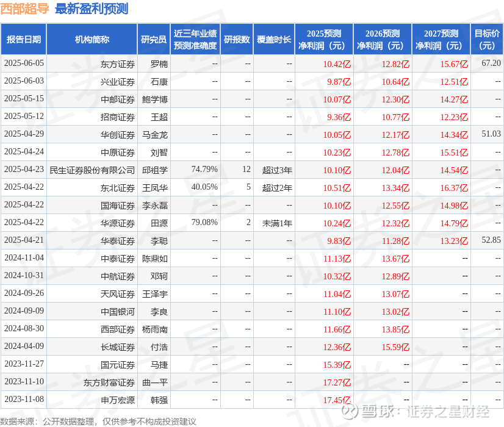Click analyst name 李永磊

[x=155, y=206]
